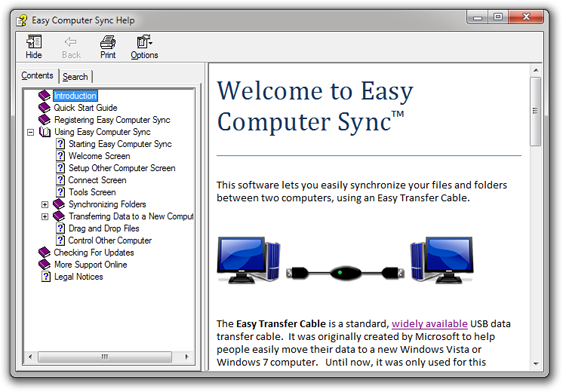Open Starting Easy Computer Sync topic
The height and width of the screenshot is (392, 563).
tap(120, 144)
